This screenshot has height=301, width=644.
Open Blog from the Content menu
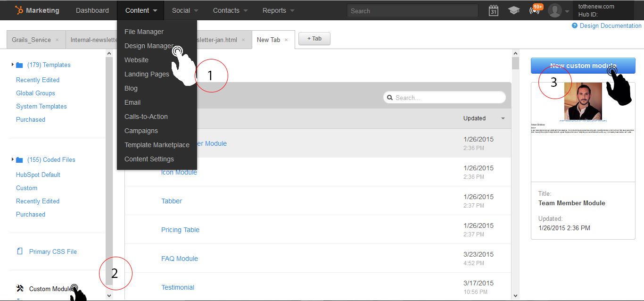point(131,88)
